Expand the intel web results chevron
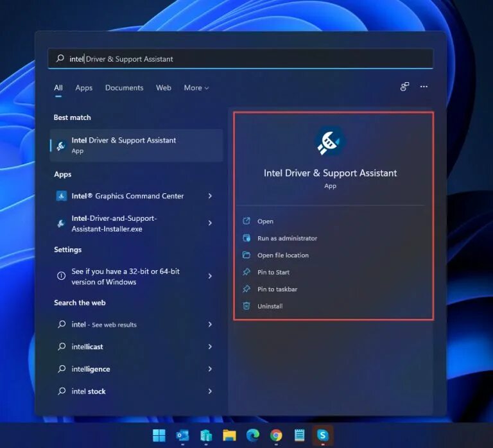The image size is (493, 448). click(210, 324)
